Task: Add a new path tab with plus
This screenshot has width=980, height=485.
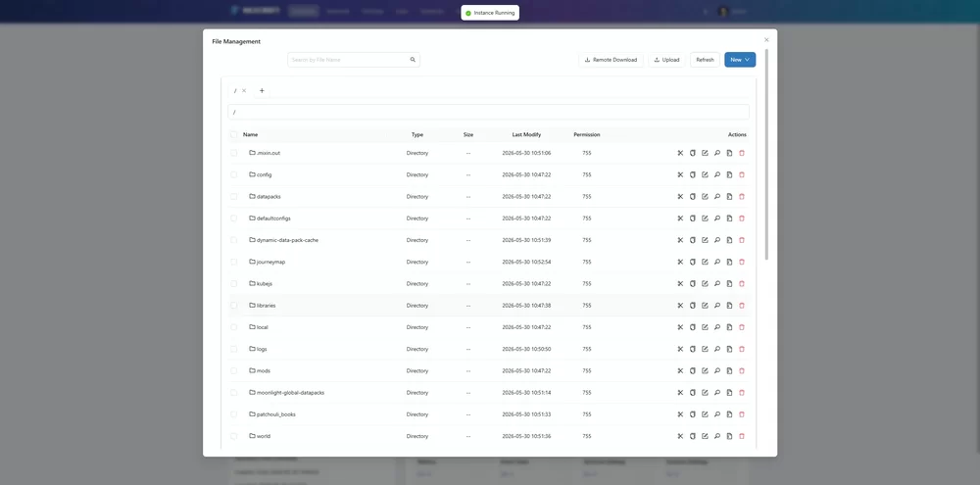Action: click(262, 90)
